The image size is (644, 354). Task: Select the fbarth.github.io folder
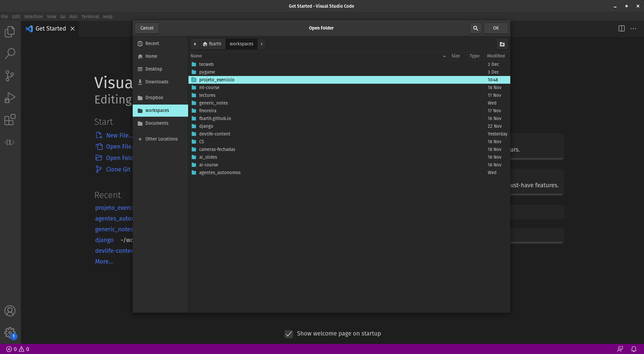(349, 119)
